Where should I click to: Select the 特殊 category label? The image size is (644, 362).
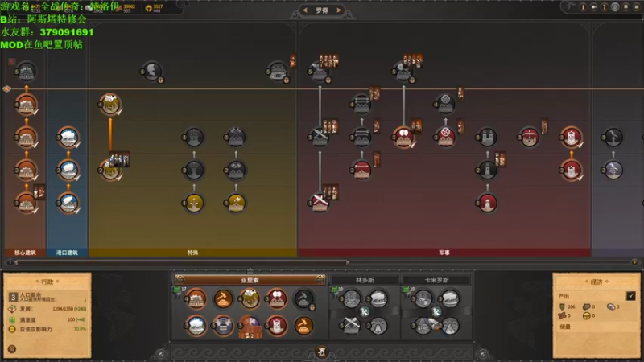[x=192, y=253]
